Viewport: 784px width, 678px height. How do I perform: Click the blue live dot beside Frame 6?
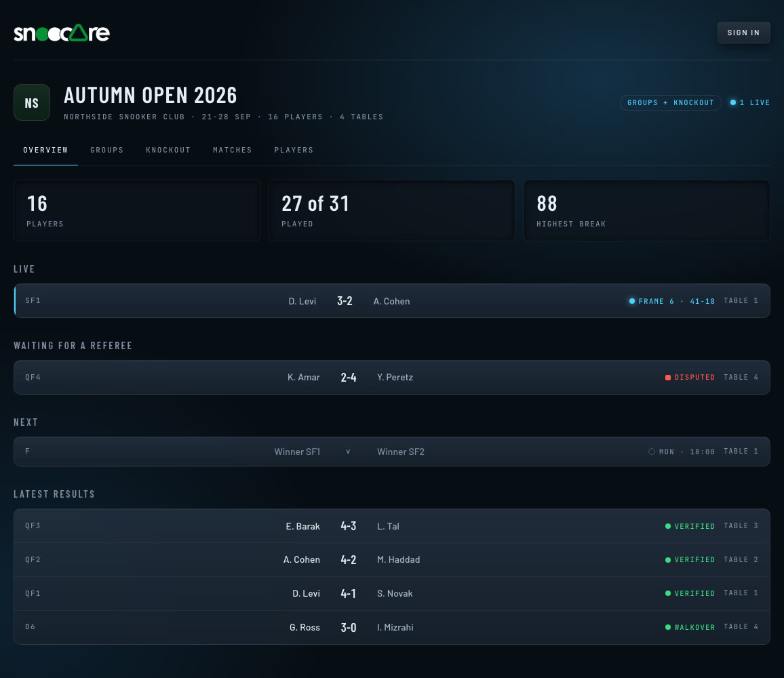[632, 301]
